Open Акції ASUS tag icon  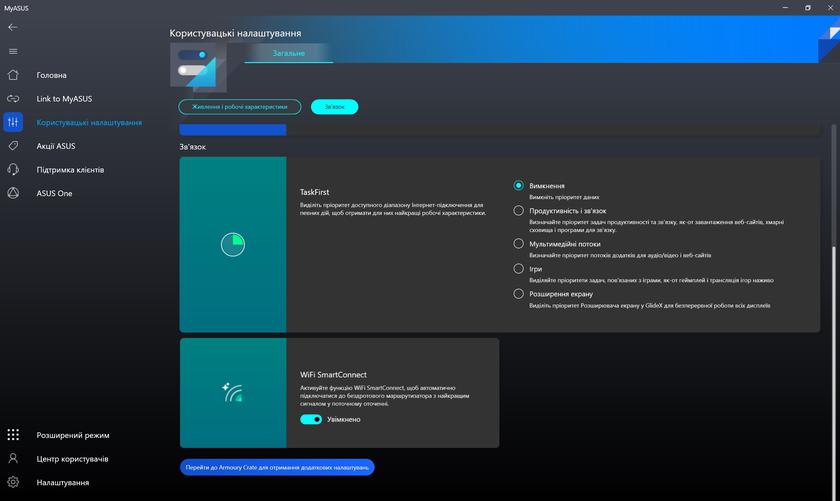coord(13,146)
